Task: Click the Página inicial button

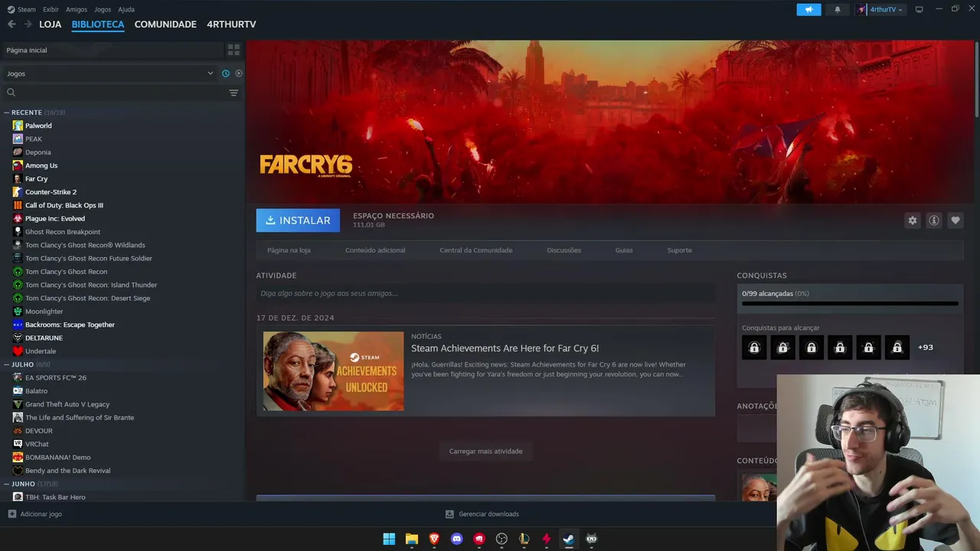Action: point(112,50)
